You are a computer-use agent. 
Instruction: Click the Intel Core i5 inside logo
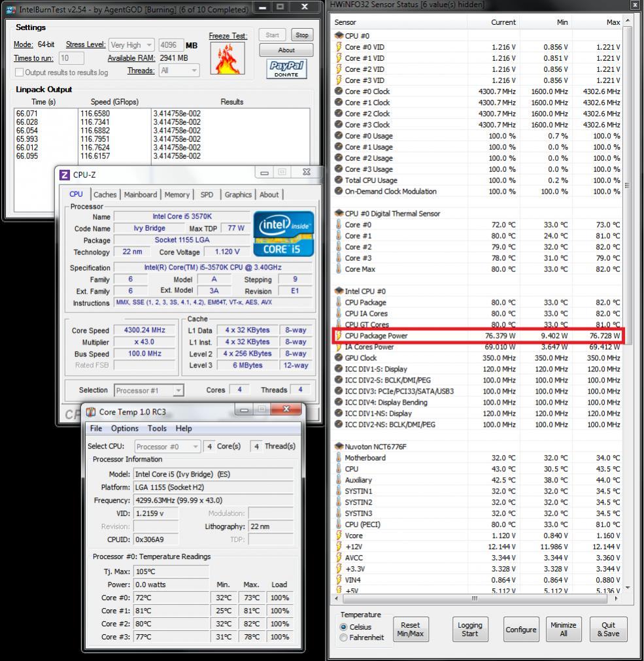[284, 234]
